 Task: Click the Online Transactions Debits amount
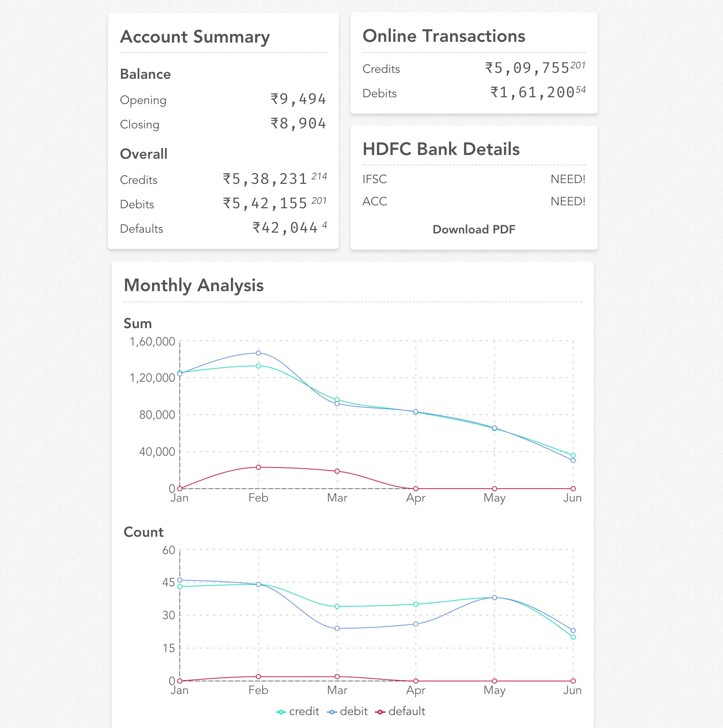pyautogui.click(x=532, y=92)
